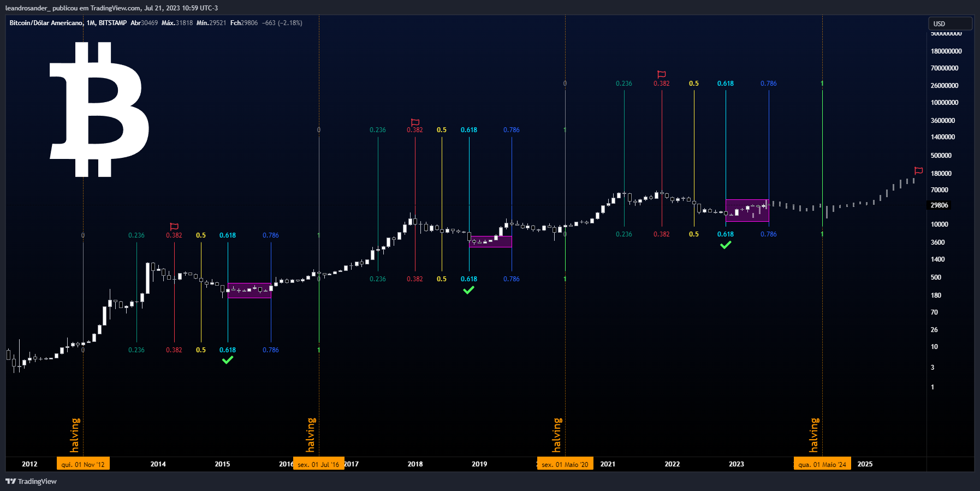Viewport: 980px width, 491px height.
Task: Click the 'Máx.31818' high value in the header
Action: point(177,23)
